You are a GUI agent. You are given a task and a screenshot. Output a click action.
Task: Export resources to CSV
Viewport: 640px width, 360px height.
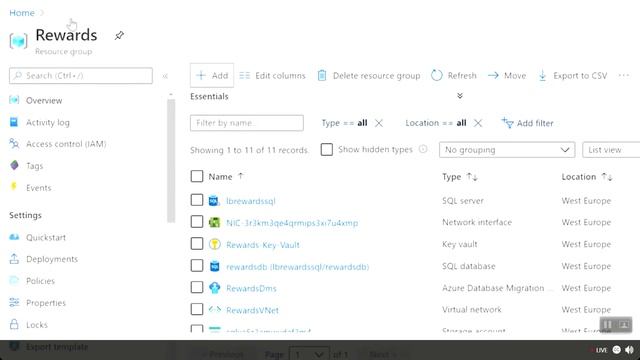pos(572,76)
